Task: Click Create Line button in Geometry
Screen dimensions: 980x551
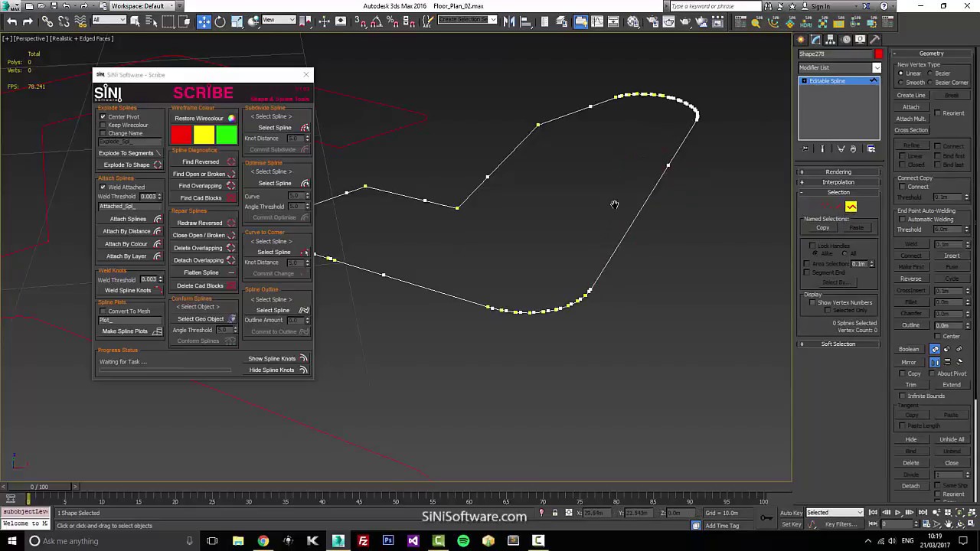Action: point(911,96)
